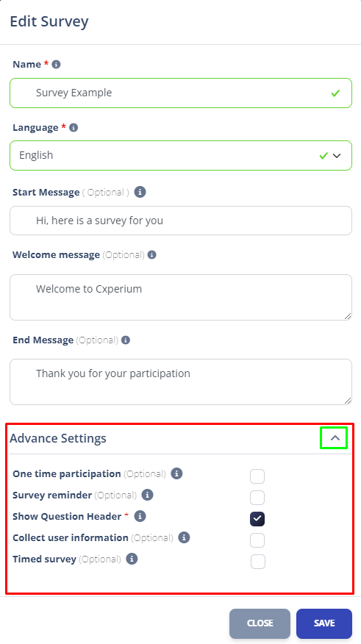Click the Start Message info icon
361x644 pixels.
[x=140, y=192]
